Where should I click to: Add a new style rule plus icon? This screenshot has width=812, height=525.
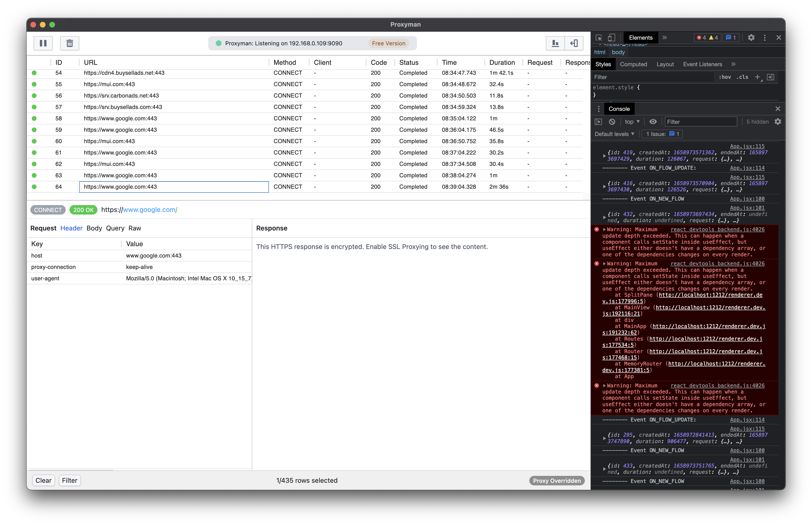(x=757, y=77)
